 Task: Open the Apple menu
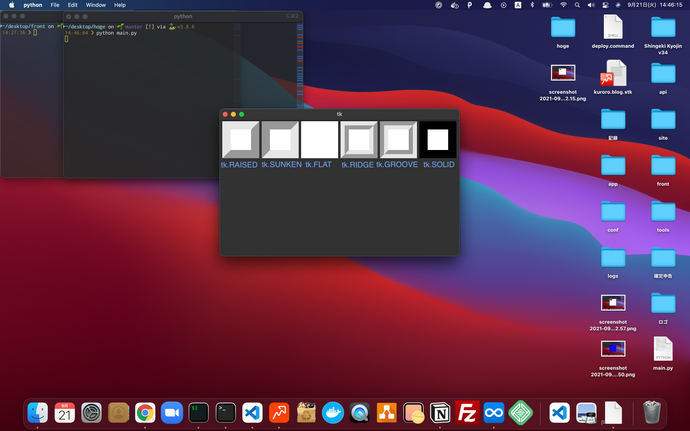tap(12, 5)
